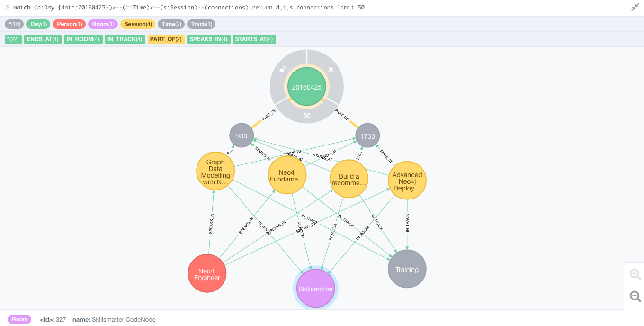
Task: Select the 1730 Time node
Action: 367,136
